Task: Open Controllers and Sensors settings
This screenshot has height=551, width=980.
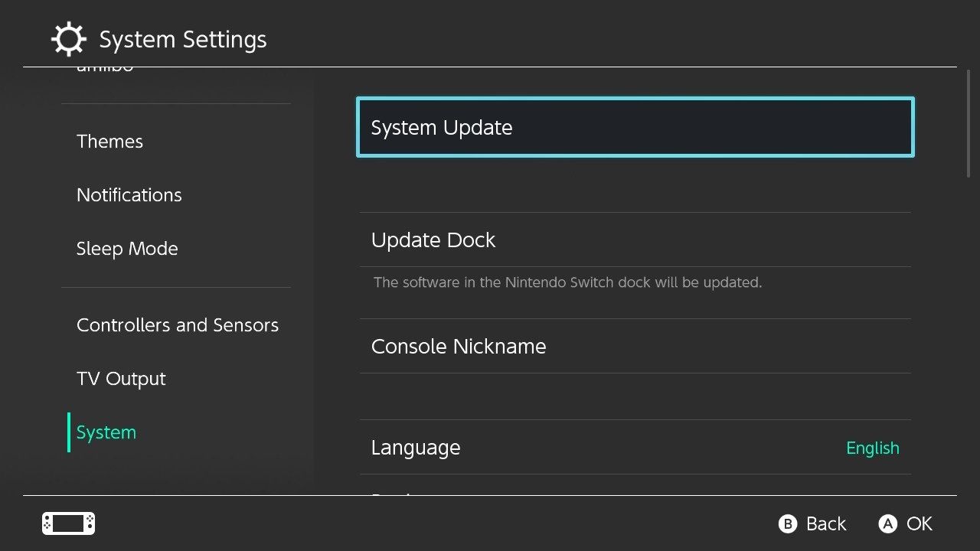Action: (177, 324)
